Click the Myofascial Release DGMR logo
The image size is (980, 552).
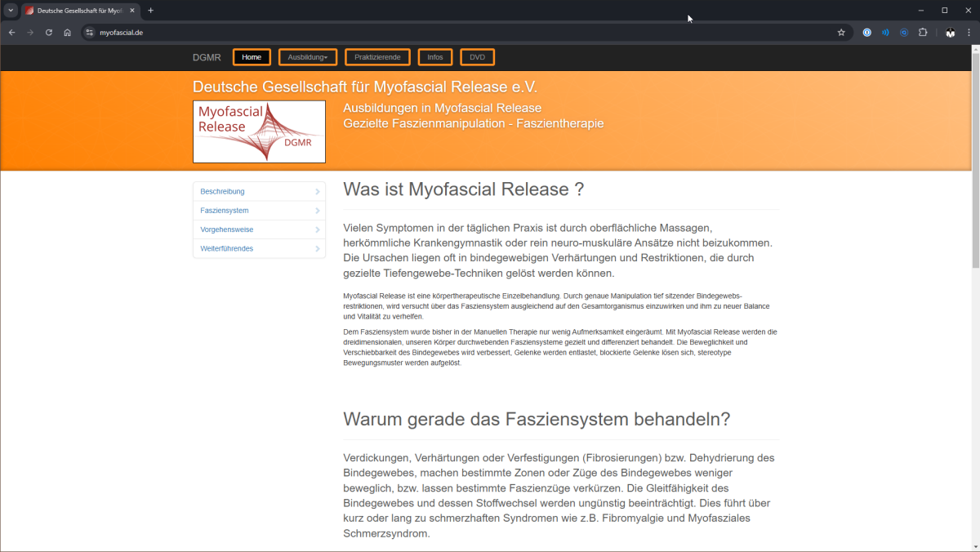[x=259, y=131]
